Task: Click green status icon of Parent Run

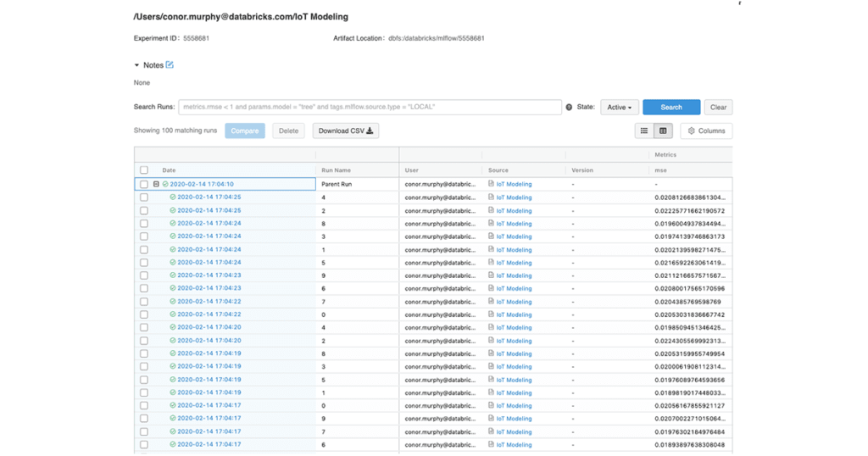Action: pyautogui.click(x=166, y=184)
